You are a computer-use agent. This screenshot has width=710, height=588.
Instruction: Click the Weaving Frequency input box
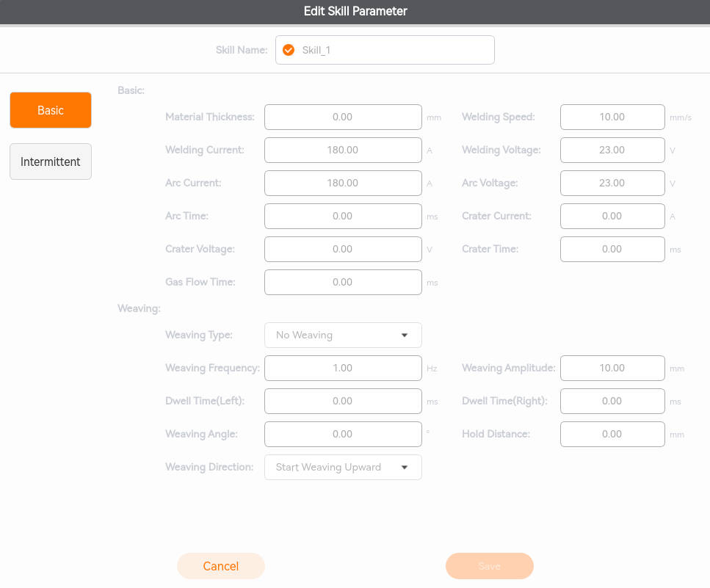click(x=343, y=368)
